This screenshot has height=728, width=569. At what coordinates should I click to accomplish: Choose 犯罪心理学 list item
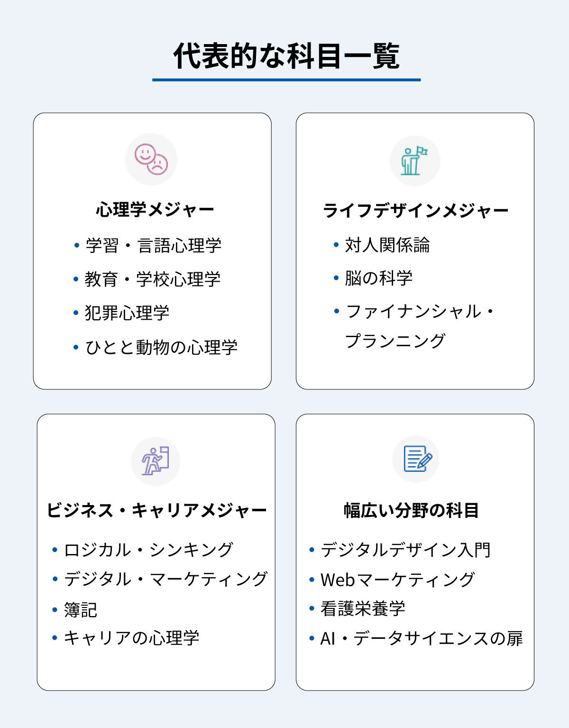tap(127, 313)
